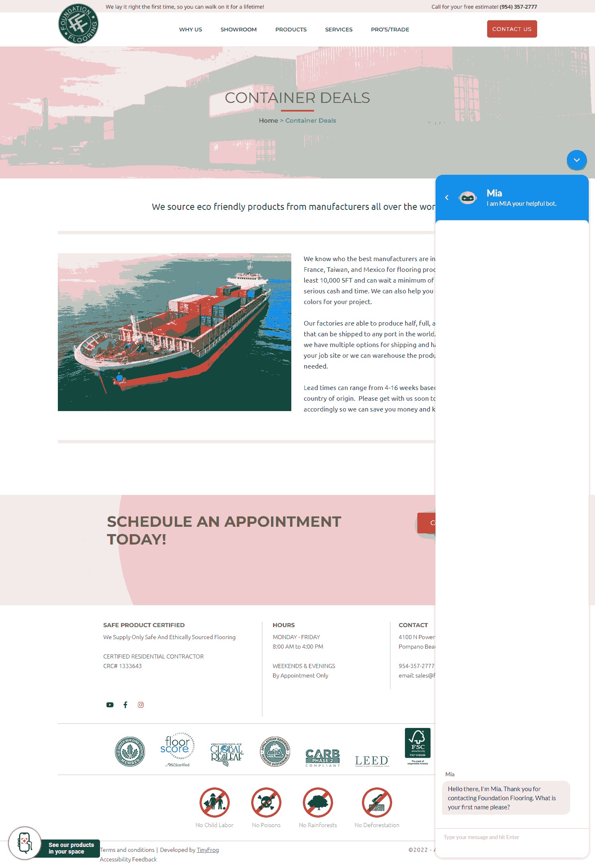Minimize chat with the blue chevron button
The width and height of the screenshot is (595, 868).
coord(576,160)
